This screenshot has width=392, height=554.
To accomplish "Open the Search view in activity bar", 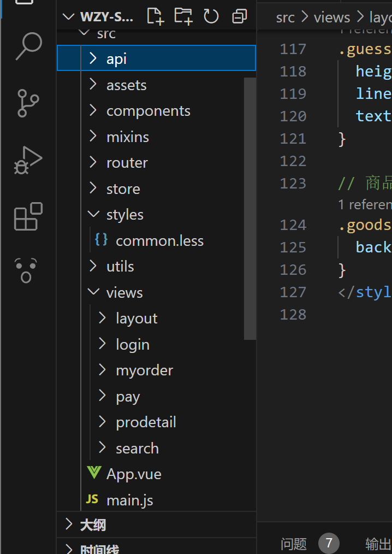I will 28,46.
